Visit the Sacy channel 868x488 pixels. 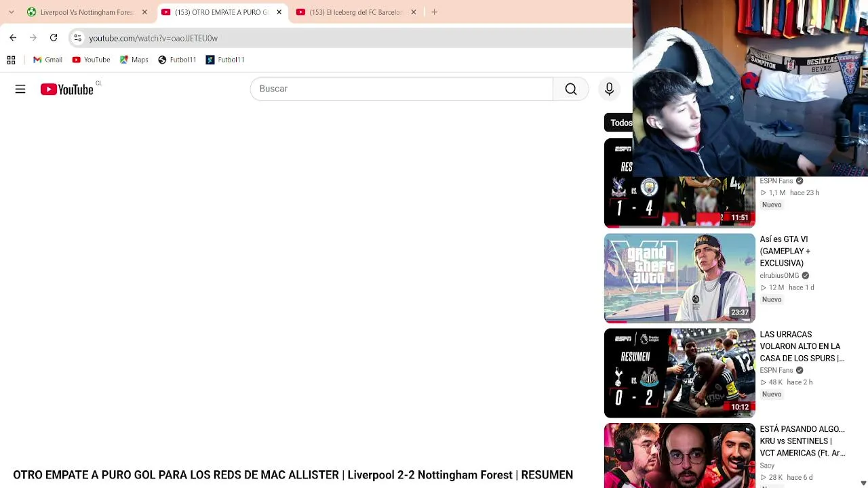[767, 466]
